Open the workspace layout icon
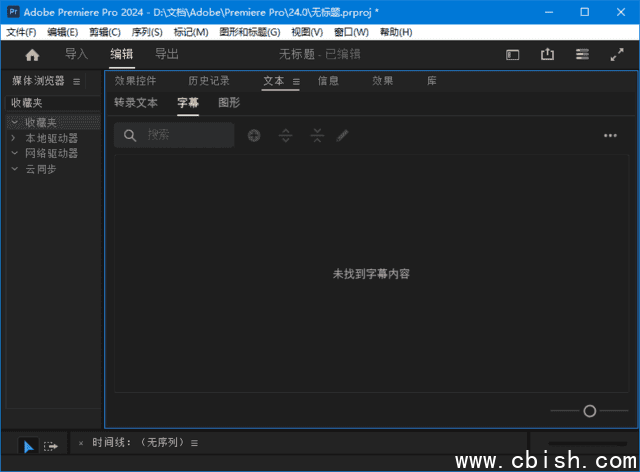The image size is (640, 472). [x=513, y=55]
